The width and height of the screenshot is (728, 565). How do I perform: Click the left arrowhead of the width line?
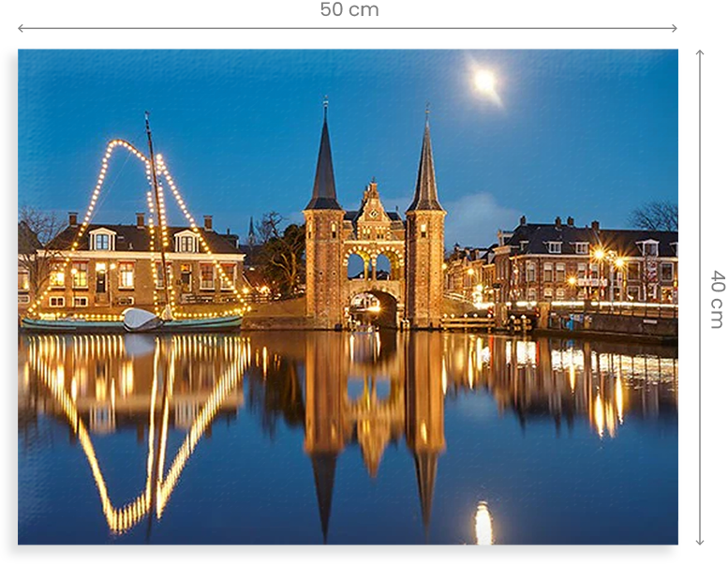point(22,28)
